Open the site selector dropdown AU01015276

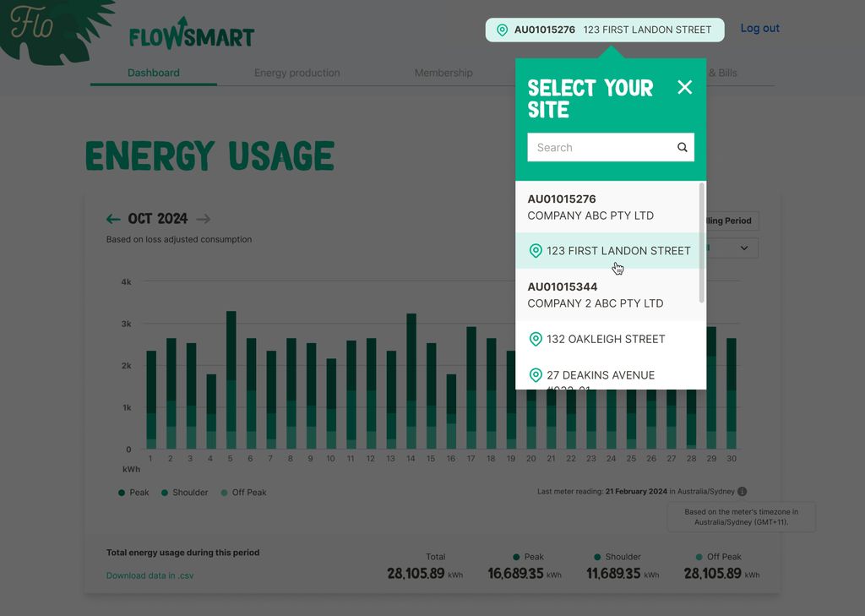604,30
